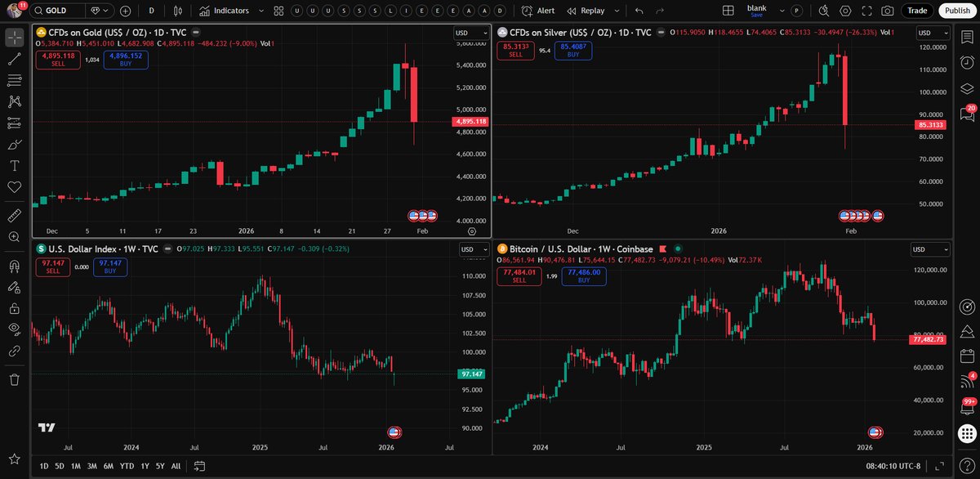Switch to the 1Y timeframe tab
Viewport: 980px width, 479px height.
[145, 465]
